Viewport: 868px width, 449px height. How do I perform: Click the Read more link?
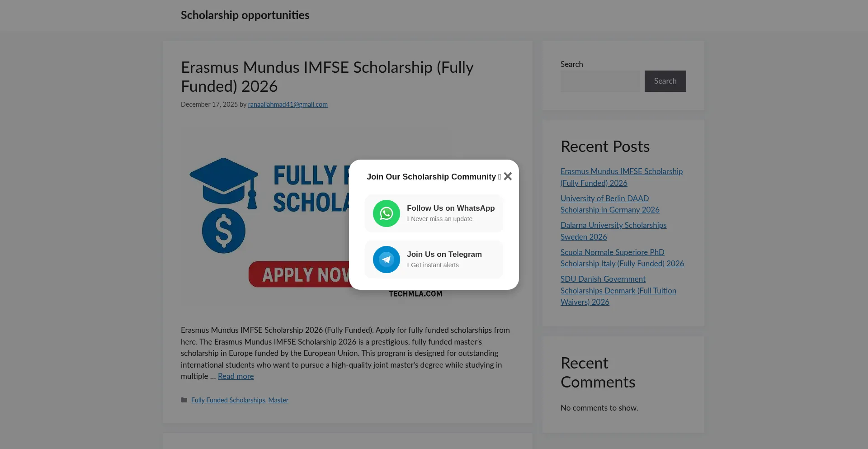236,376
